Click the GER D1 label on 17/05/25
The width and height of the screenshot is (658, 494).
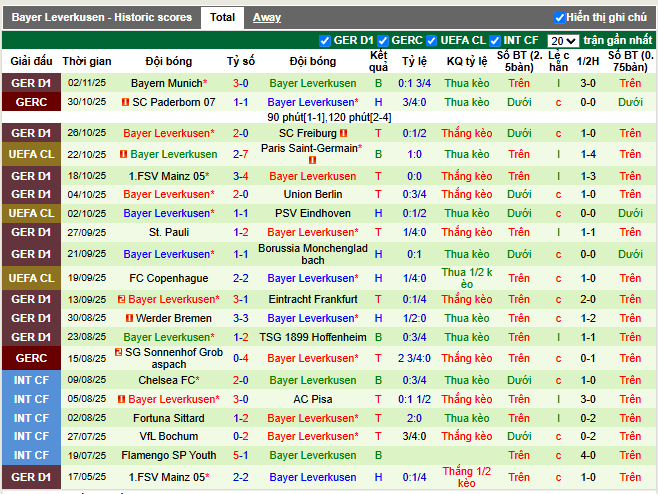click(31, 477)
